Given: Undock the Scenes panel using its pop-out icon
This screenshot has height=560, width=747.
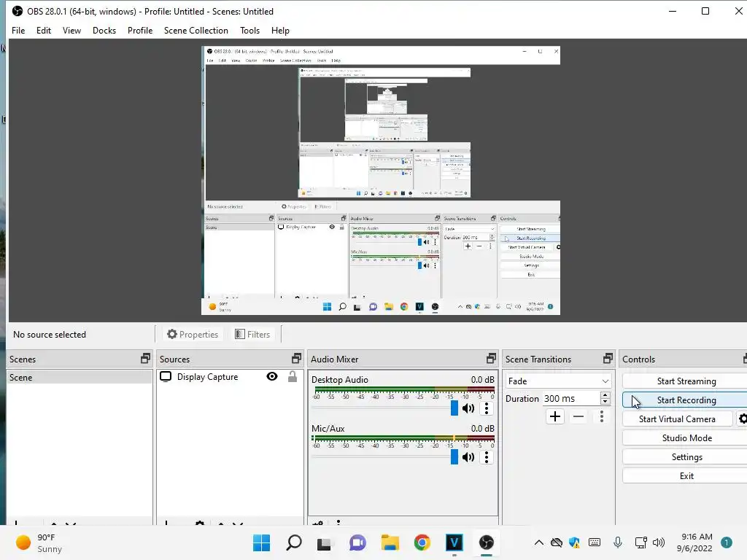Looking at the screenshot, I should click(x=145, y=359).
